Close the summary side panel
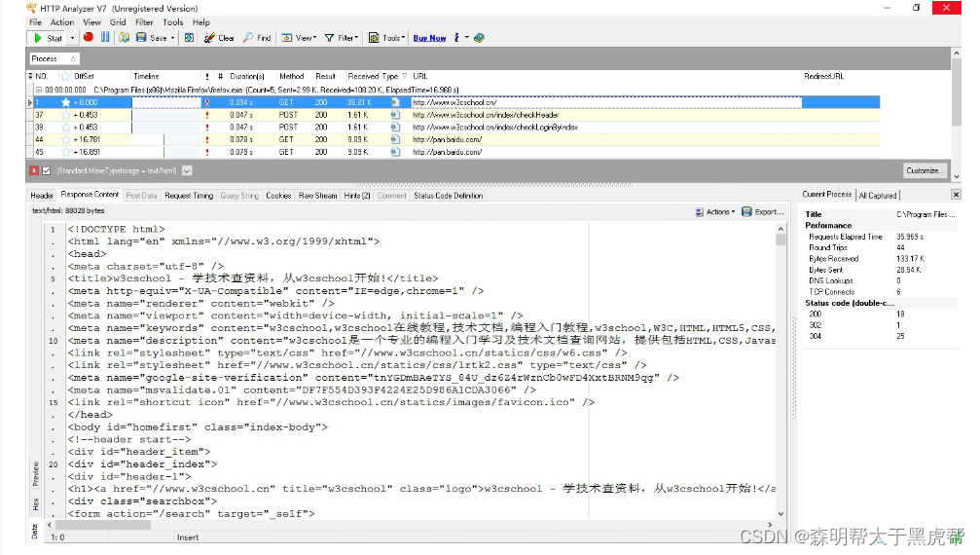Screen dimensions: 980x555 956,195
